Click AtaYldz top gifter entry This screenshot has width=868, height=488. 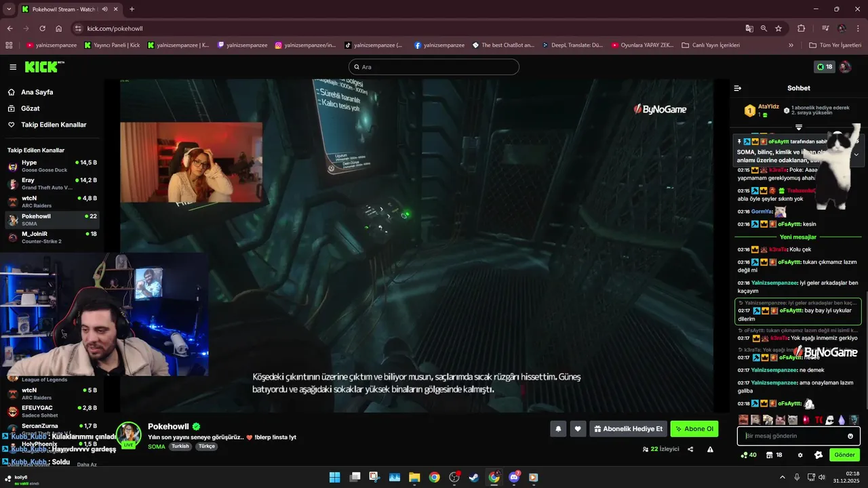(x=761, y=110)
